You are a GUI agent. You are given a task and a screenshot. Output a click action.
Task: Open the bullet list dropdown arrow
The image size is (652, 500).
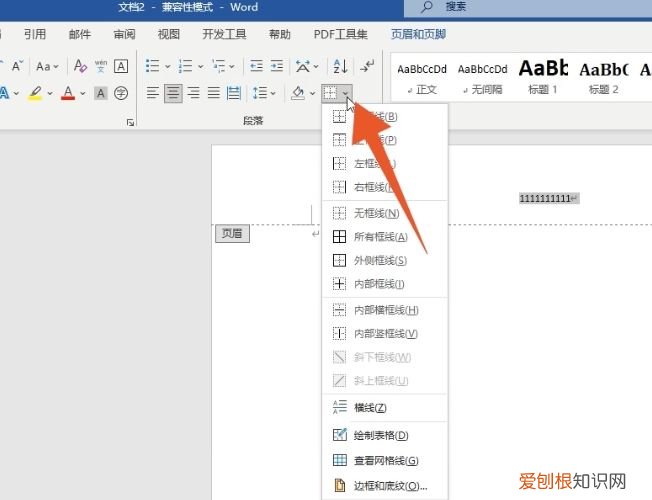[x=168, y=67]
